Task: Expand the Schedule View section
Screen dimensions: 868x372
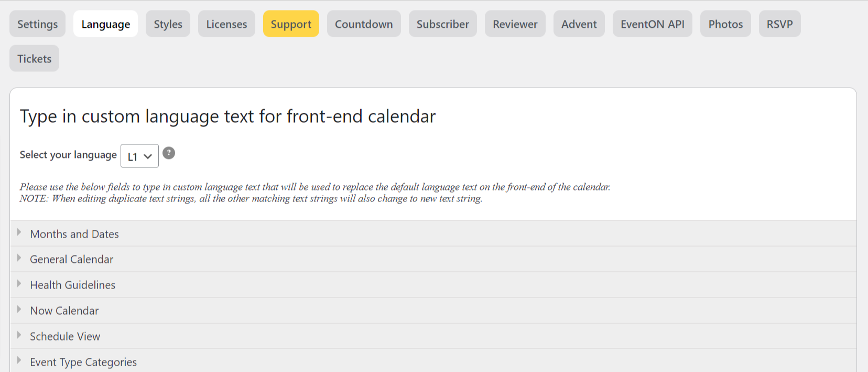Action: [433, 336]
